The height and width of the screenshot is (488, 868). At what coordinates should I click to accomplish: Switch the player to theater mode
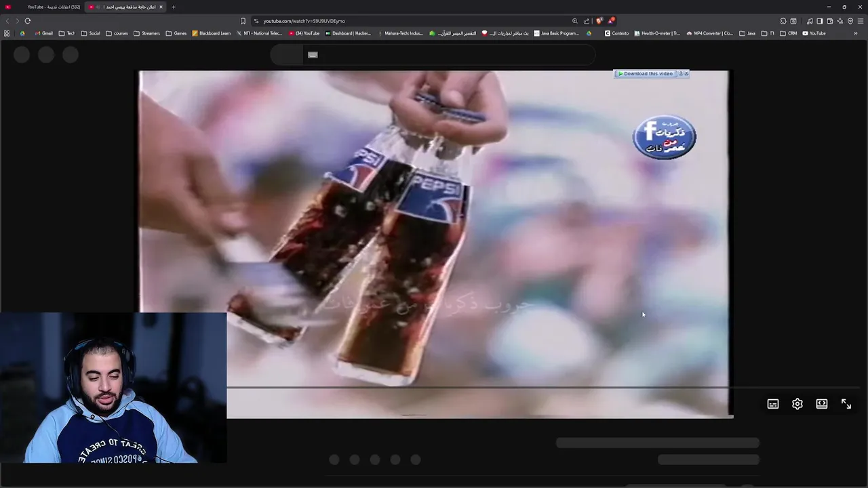822,404
